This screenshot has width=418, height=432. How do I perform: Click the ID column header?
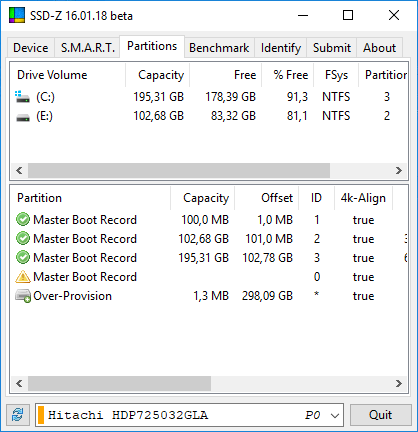(316, 198)
